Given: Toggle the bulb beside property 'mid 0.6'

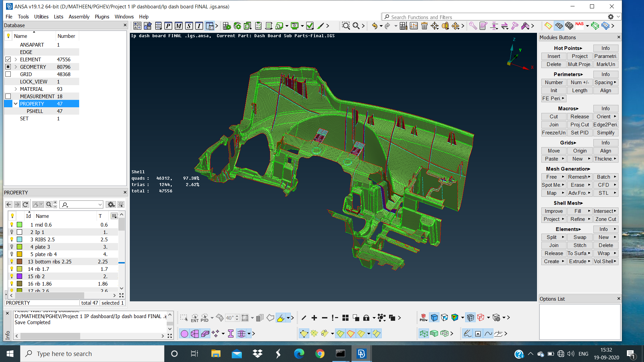Looking at the screenshot, I should point(12,225).
